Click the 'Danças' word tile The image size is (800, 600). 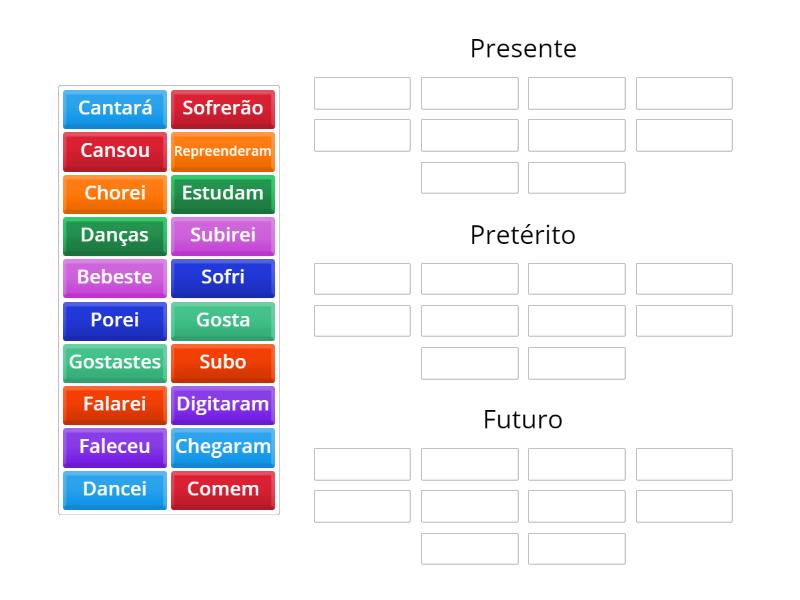(x=115, y=235)
